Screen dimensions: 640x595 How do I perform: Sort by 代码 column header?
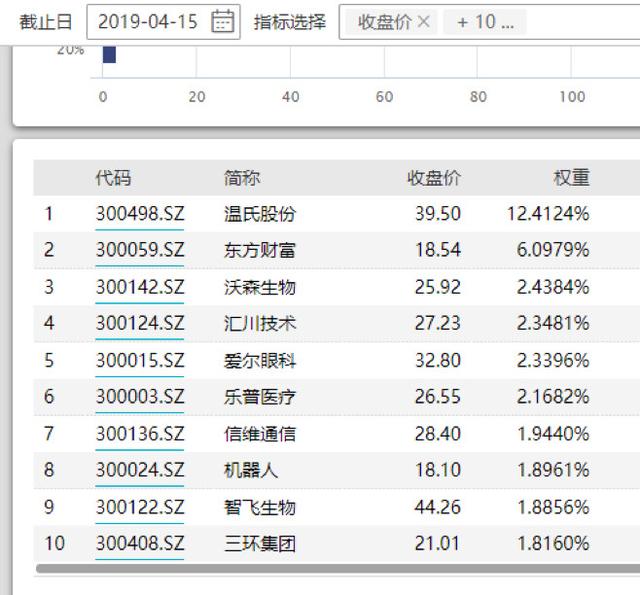coord(113,178)
